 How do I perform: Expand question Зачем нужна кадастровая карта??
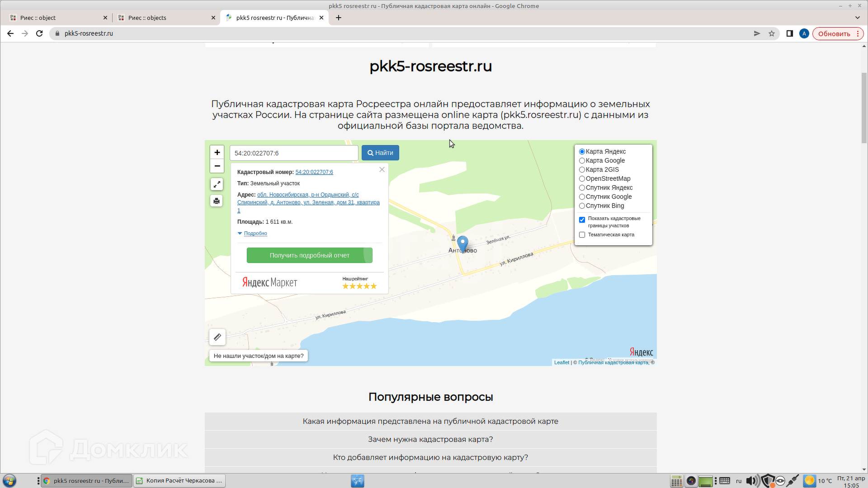(430, 439)
